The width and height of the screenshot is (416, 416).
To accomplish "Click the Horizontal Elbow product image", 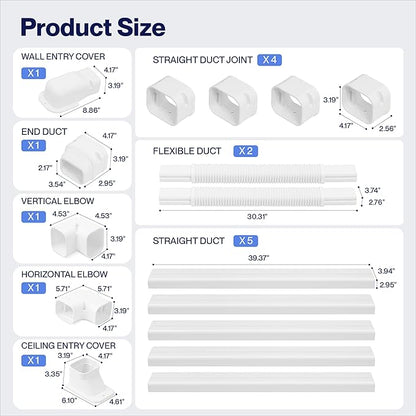I will [84, 308].
